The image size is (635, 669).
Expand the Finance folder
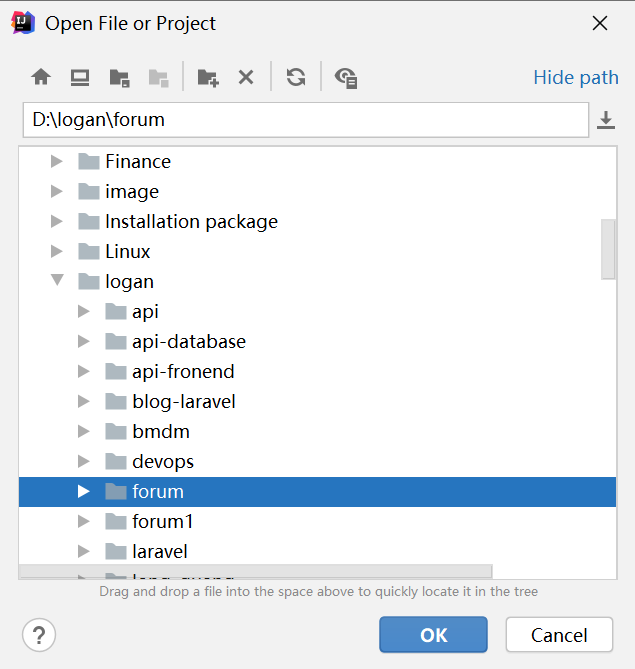[x=57, y=161]
